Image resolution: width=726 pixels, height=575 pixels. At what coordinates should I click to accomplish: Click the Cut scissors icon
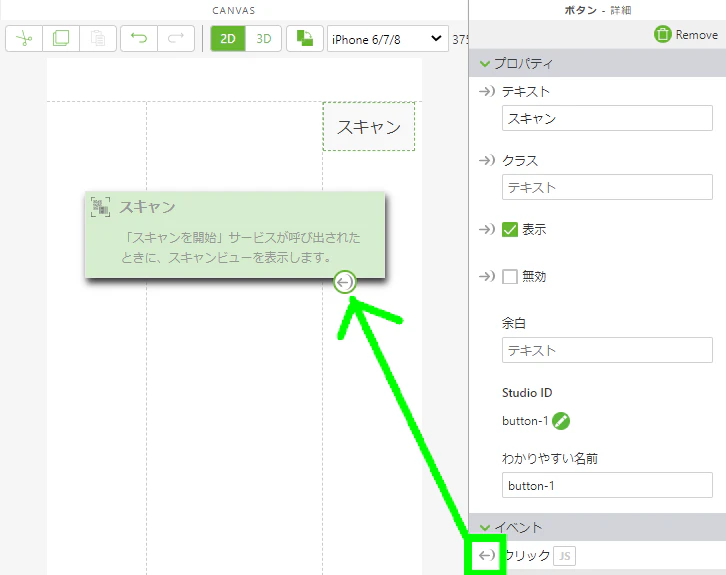pyautogui.click(x=24, y=38)
